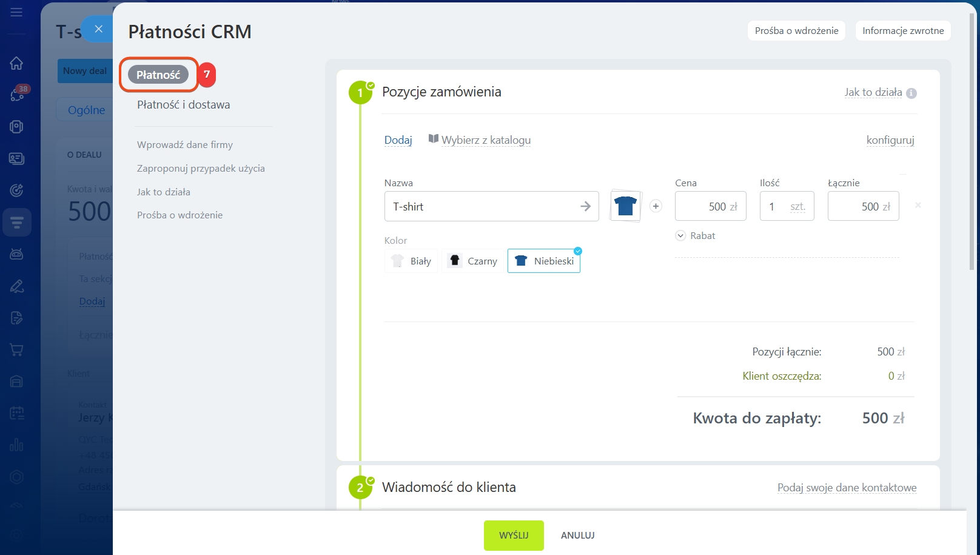Image resolution: width=980 pixels, height=555 pixels.
Task: Open the warehouse icon in sidebar
Action: pyautogui.click(x=16, y=381)
